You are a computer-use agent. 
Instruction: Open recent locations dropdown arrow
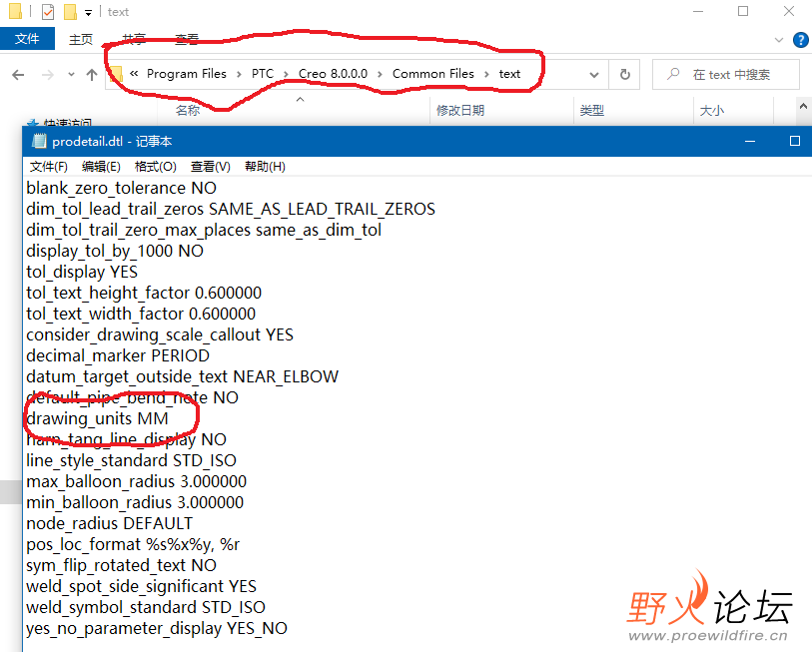[x=71, y=75]
